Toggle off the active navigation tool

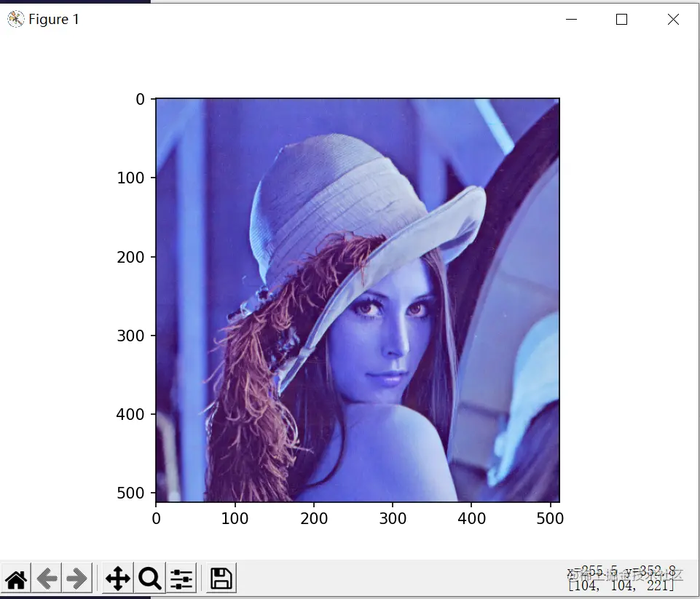tap(117, 578)
